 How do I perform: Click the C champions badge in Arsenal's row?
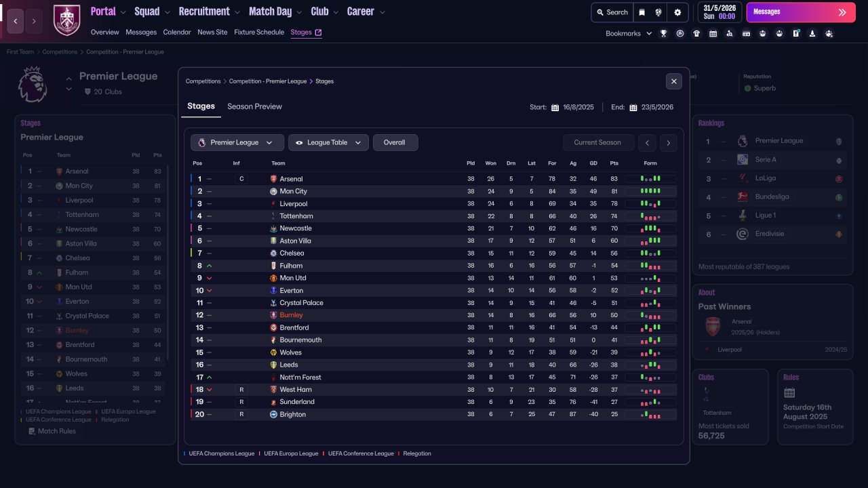click(x=241, y=179)
